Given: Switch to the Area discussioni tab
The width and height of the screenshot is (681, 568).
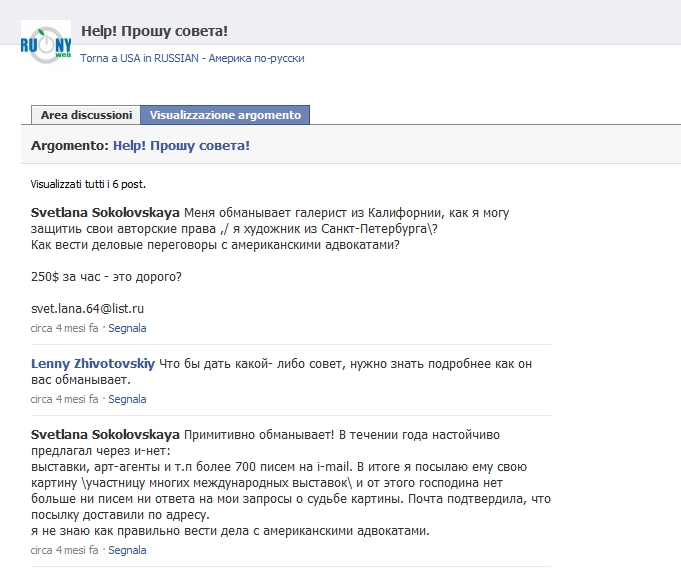Looking at the screenshot, I should coord(86,115).
